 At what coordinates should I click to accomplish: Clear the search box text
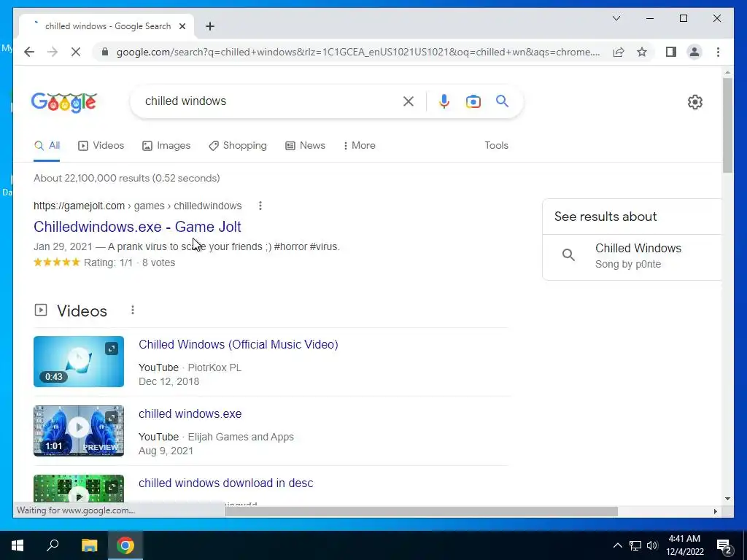click(409, 101)
